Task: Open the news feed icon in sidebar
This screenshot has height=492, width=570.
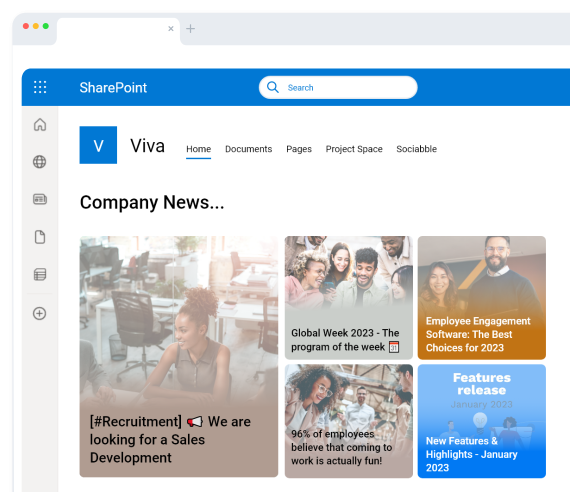Action: click(x=40, y=199)
